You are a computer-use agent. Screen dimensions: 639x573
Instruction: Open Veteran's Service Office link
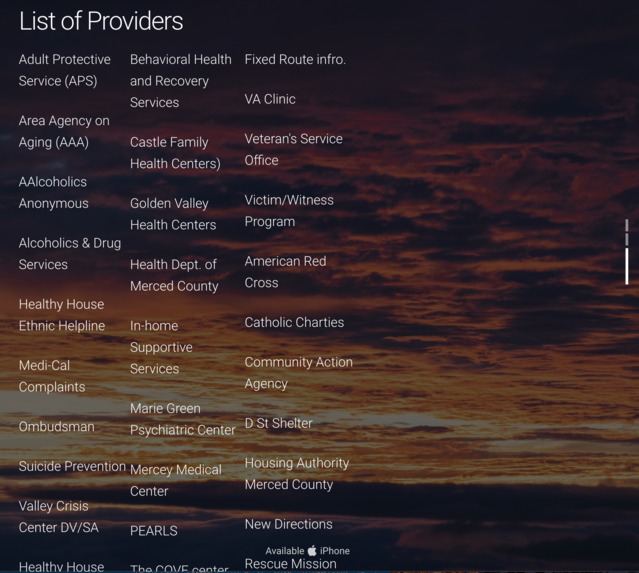(293, 150)
